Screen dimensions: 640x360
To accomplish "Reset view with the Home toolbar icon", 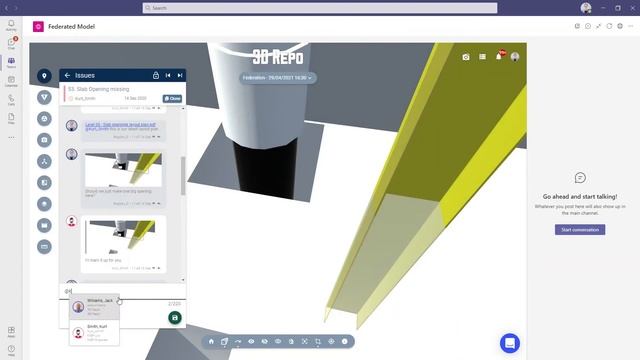I will point(211,341).
